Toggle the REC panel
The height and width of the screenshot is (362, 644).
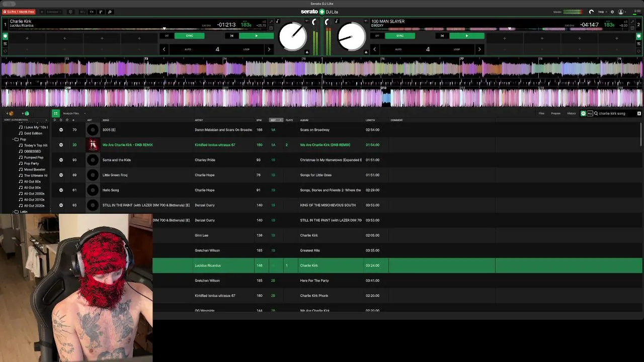(x=83, y=12)
